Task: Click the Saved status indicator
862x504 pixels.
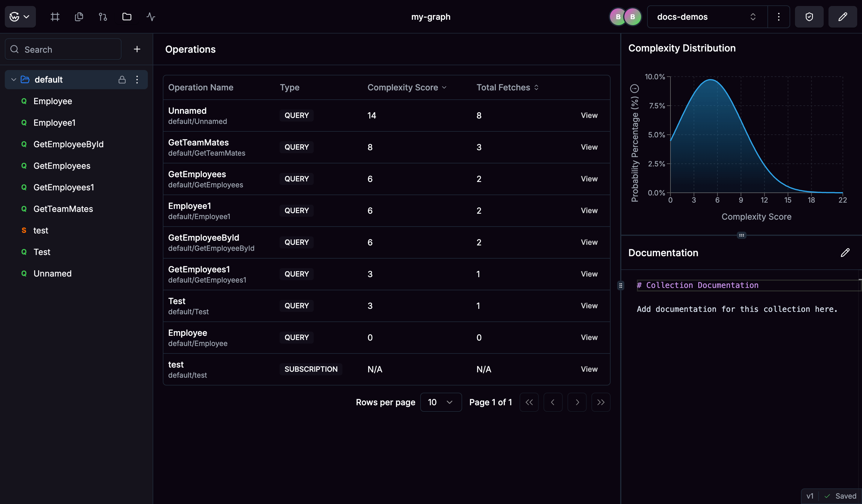Action: 840,496
